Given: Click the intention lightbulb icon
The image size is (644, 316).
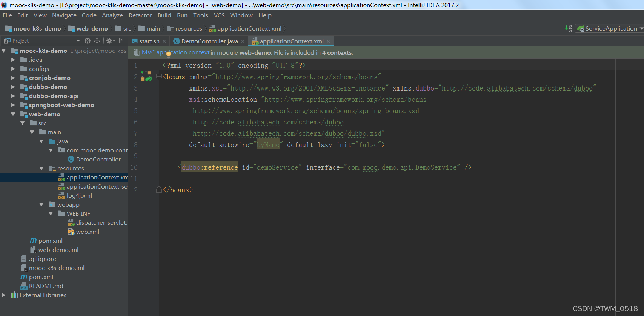Looking at the screenshot, I should pyautogui.click(x=169, y=54).
